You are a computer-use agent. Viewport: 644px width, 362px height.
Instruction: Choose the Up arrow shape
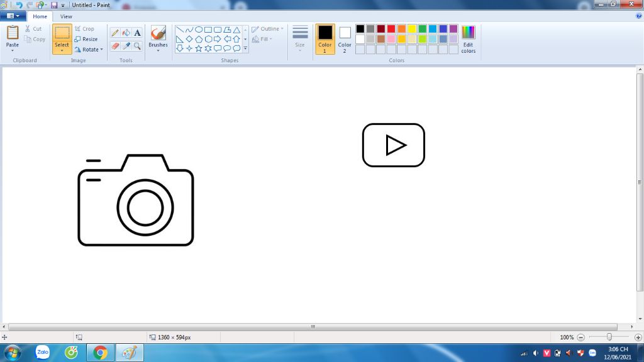(236, 40)
